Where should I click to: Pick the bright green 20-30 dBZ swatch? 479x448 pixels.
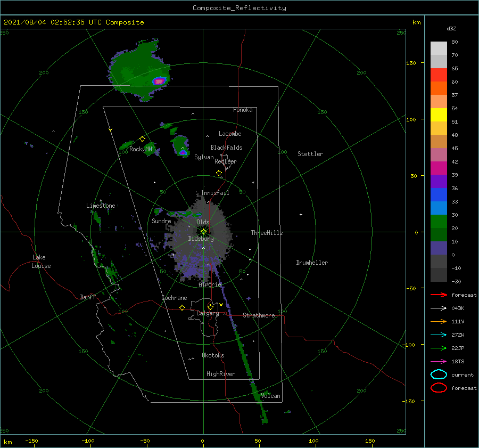[x=439, y=222]
